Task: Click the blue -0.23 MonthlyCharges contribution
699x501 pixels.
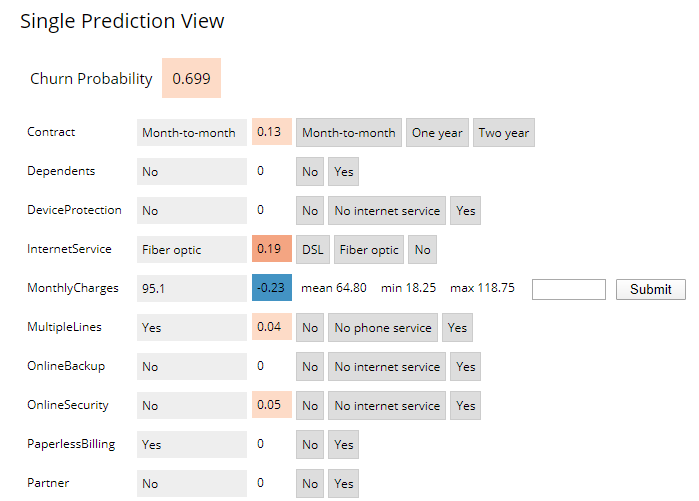Action: pyautogui.click(x=272, y=287)
